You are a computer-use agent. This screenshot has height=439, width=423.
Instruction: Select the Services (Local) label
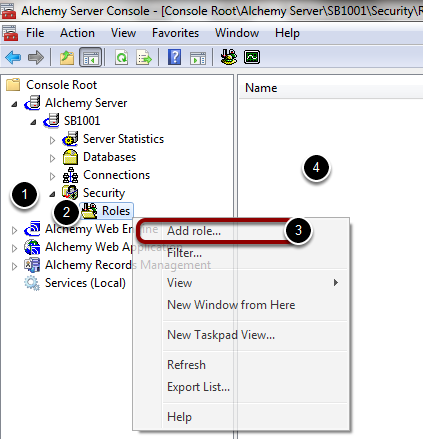[x=85, y=283]
